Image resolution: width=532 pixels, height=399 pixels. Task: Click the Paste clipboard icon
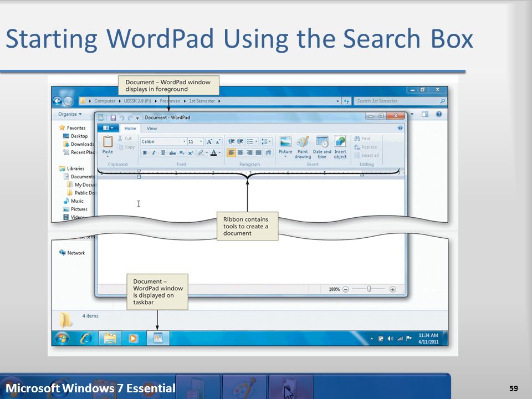tap(108, 141)
